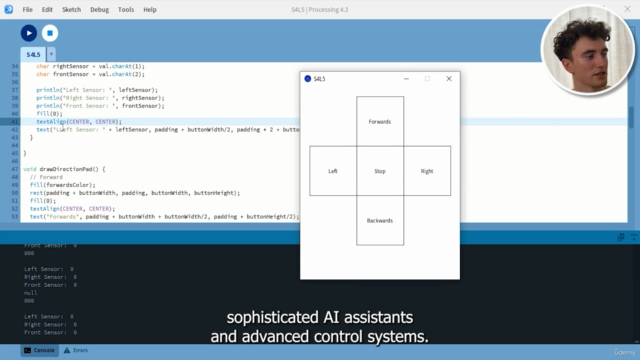Click 'fill(forwardsColor);' on line 49
640x360 pixels.
[62, 185]
